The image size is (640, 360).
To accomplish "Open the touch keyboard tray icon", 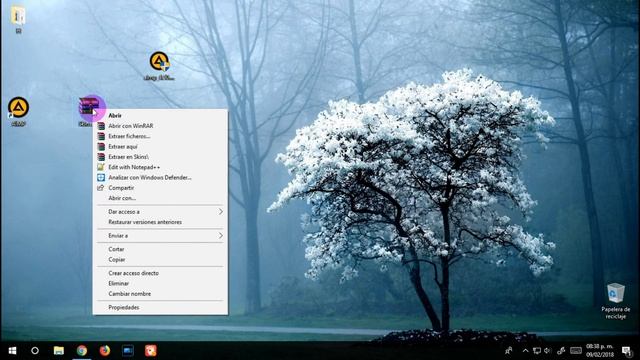I will pyautogui.click(x=576, y=351).
